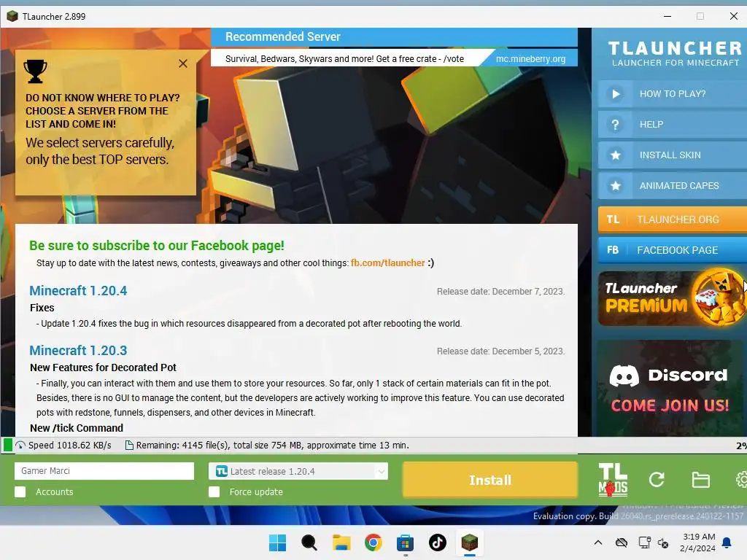Open Windows taskbar search
Screen dimensions: 747x560
[309, 542]
